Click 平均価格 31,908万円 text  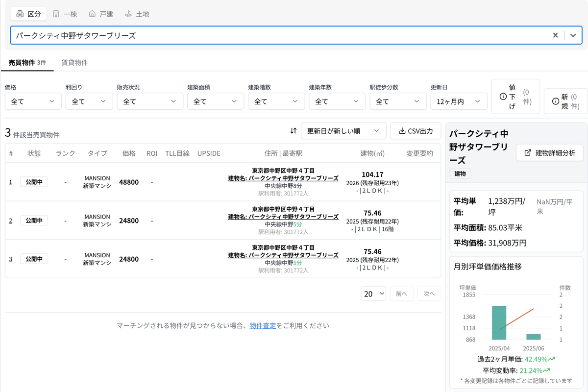490,243
